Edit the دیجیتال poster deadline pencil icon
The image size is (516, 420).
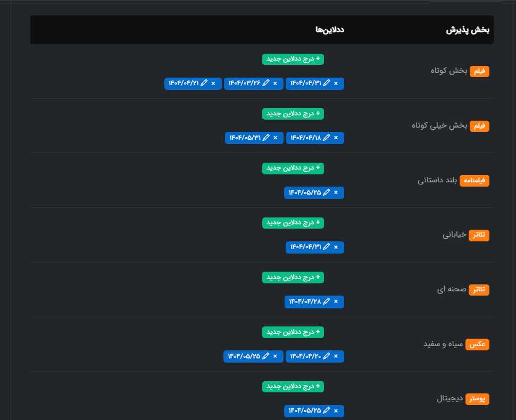[x=327, y=411]
